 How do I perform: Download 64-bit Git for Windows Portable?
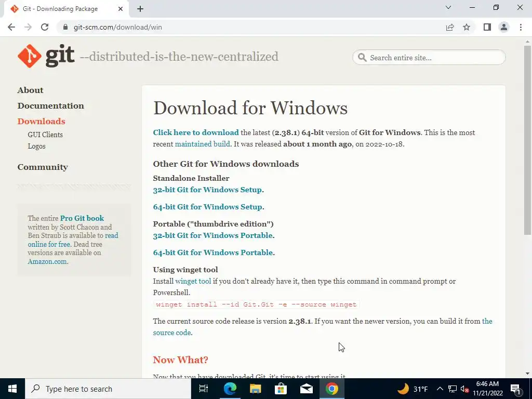(x=212, y=252)
